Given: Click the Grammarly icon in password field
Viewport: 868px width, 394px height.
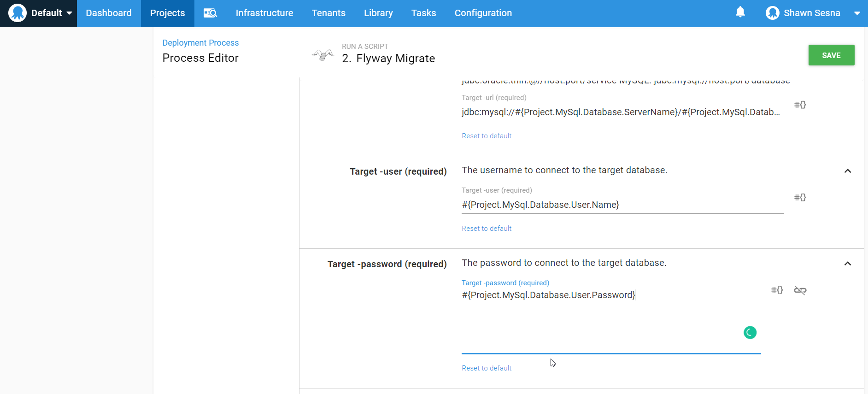Looking at the screenshot, I should [750, 332].
